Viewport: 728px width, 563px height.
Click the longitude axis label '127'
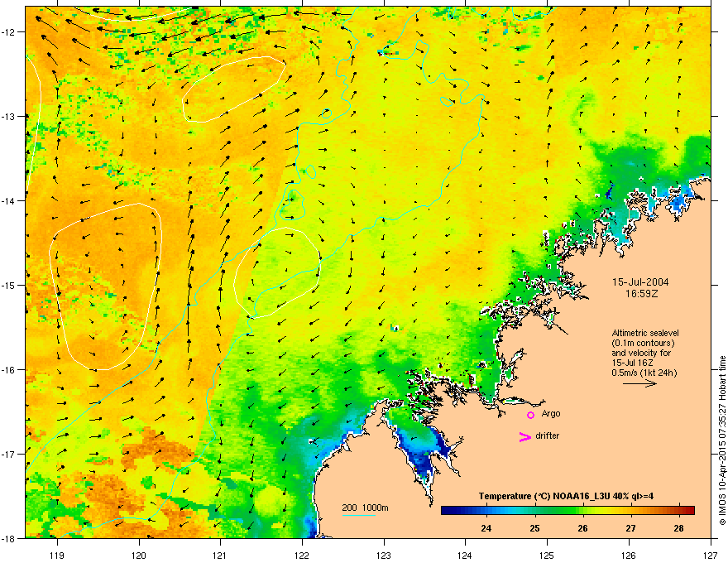coord(711,555)
